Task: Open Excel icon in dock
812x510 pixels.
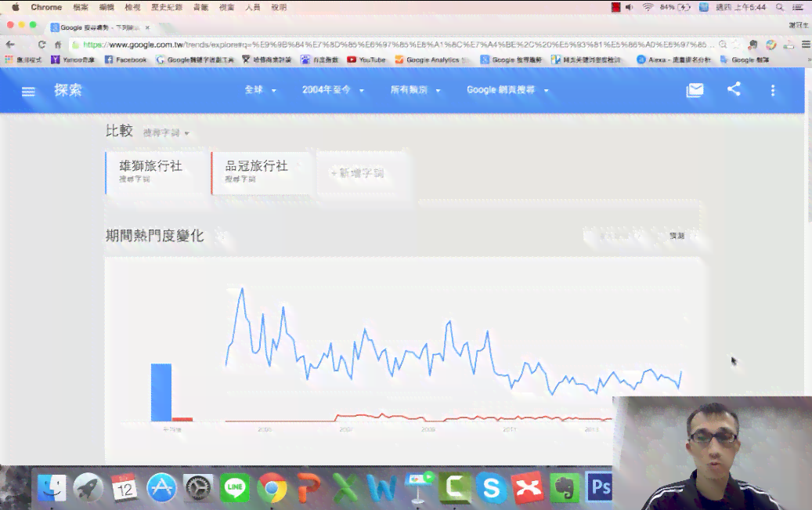Action: point(345,488)
